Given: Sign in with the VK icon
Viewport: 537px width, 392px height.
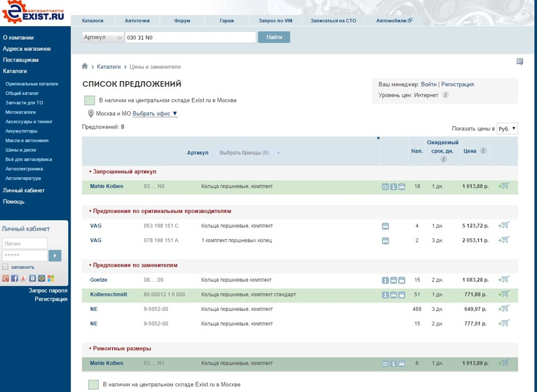Looking at the screenshot, I should (x=32, y=278).
